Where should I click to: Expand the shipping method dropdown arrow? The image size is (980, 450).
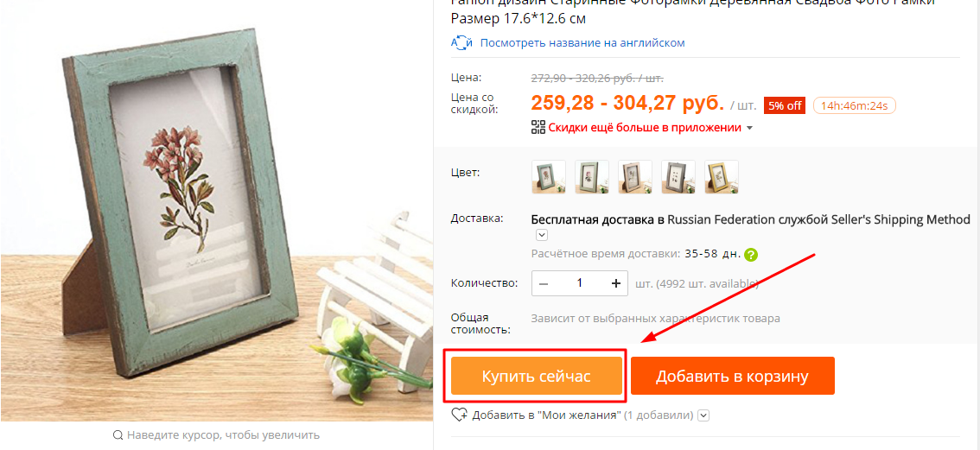tap(542, 236)
